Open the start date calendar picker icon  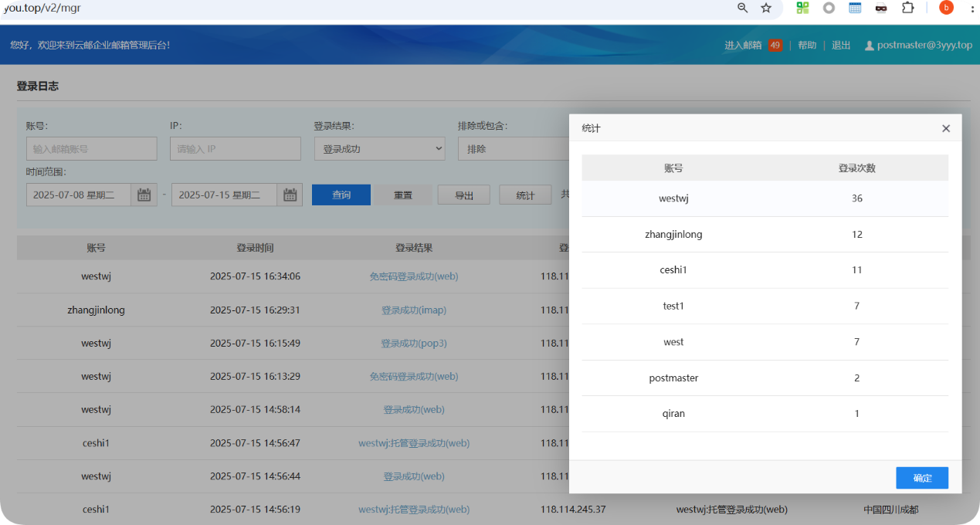click(144, 195)
